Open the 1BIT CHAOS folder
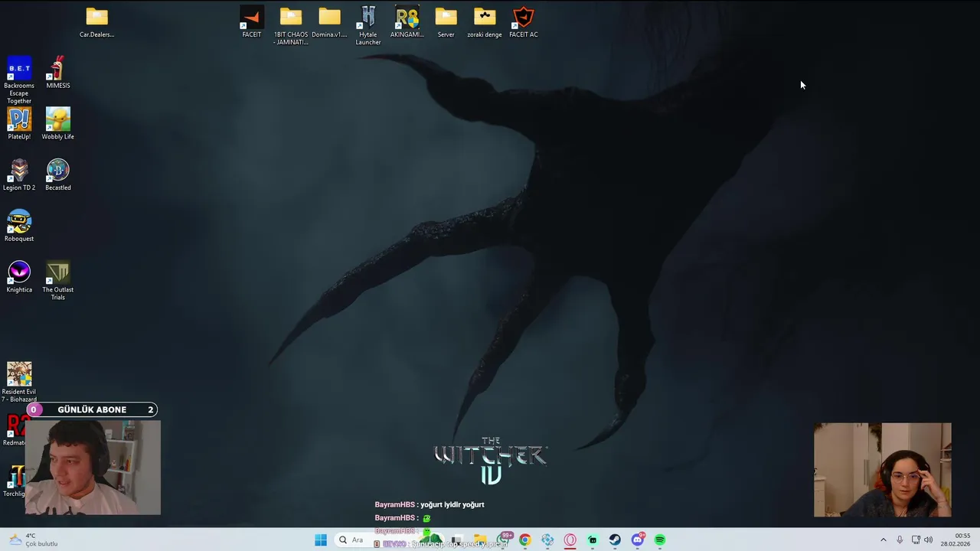This screenshot has height=551, width=980. (291, 25)
